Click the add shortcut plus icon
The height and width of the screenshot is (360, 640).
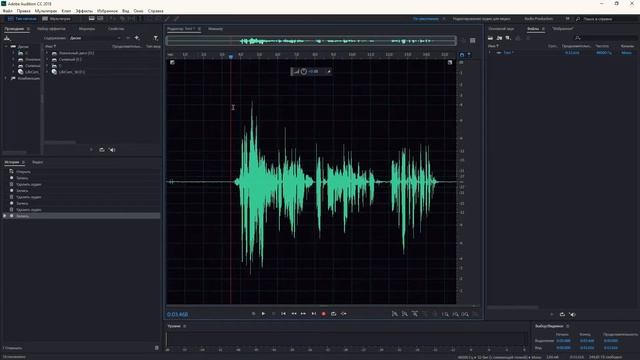coord(137,38)
